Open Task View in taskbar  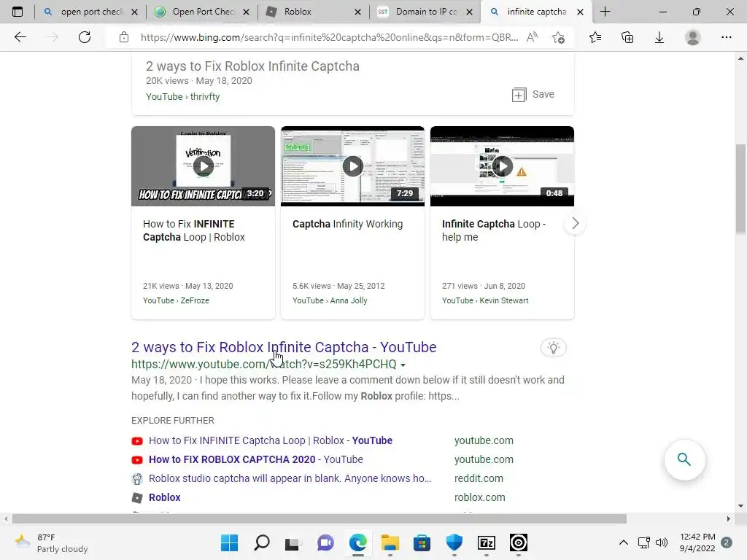tap(293, 542)
